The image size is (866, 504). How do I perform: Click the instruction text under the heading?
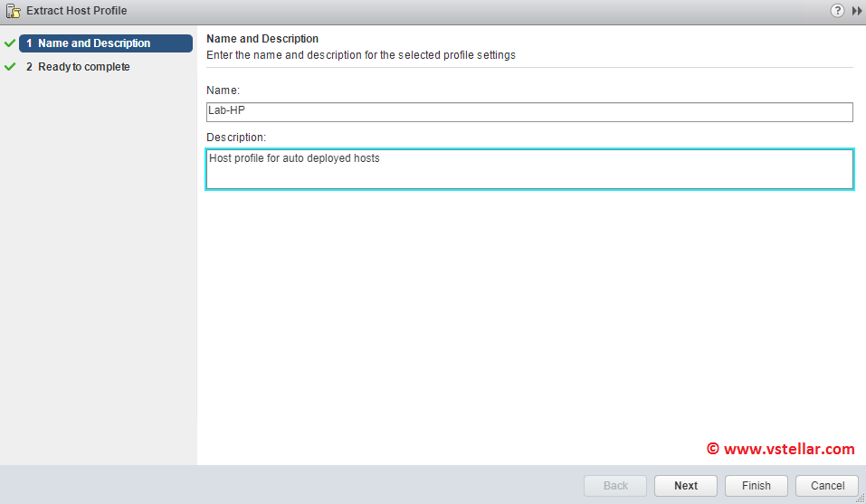tap(361, 55)
